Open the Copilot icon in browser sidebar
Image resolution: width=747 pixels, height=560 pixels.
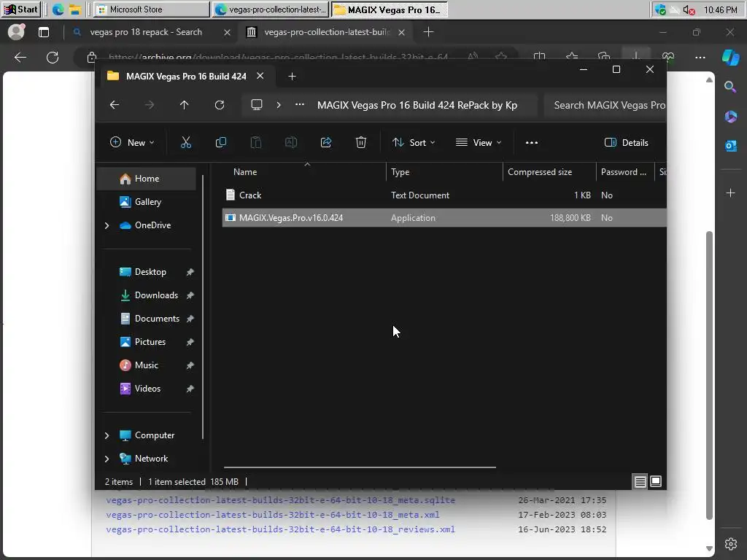pos(730,58)
